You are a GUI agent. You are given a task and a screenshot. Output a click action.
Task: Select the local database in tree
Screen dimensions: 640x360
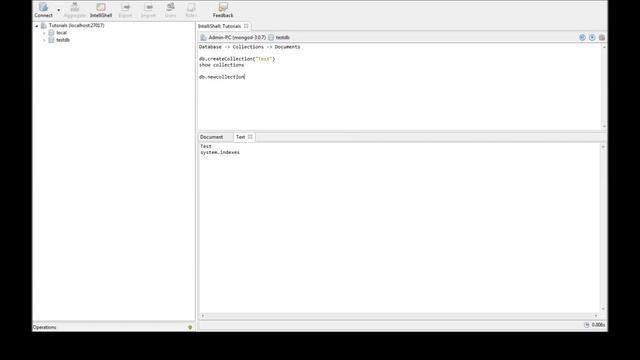tap(62, 33)
